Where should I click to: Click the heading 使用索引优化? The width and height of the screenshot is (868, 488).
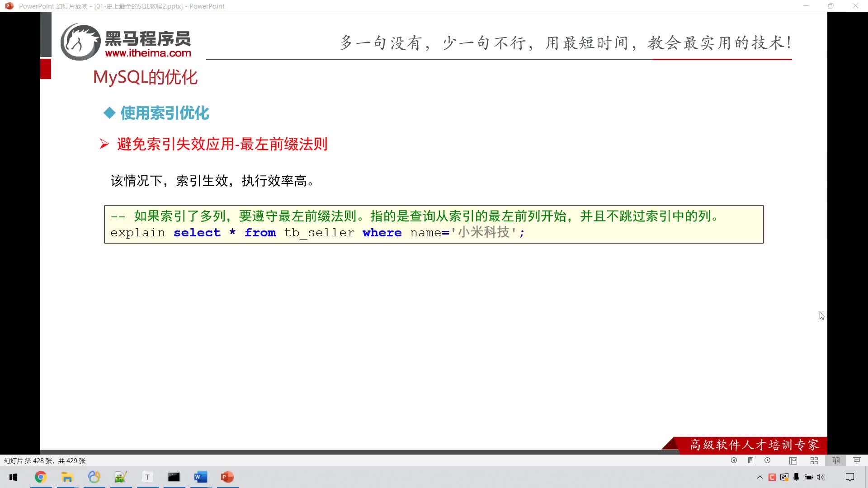(165, 113)
